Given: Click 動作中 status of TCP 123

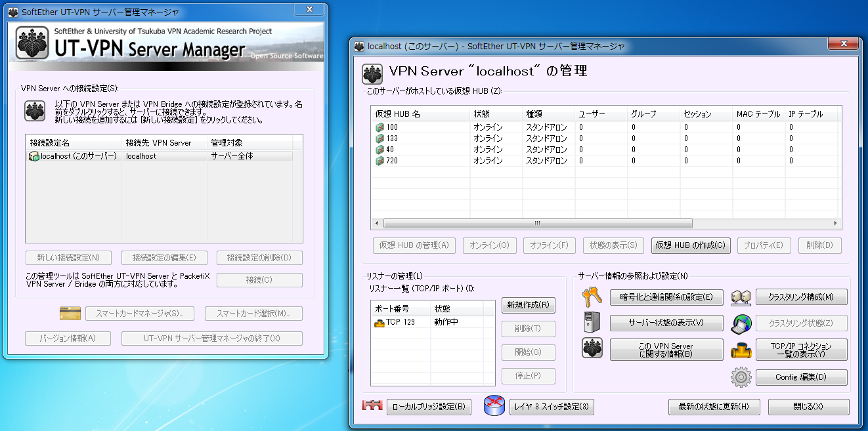Looking at the screenshot, I should click(446, 322).
